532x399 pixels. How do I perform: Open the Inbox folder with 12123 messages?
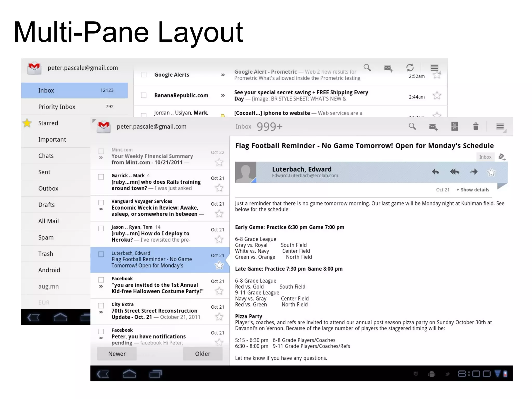[x=74, y=90]
